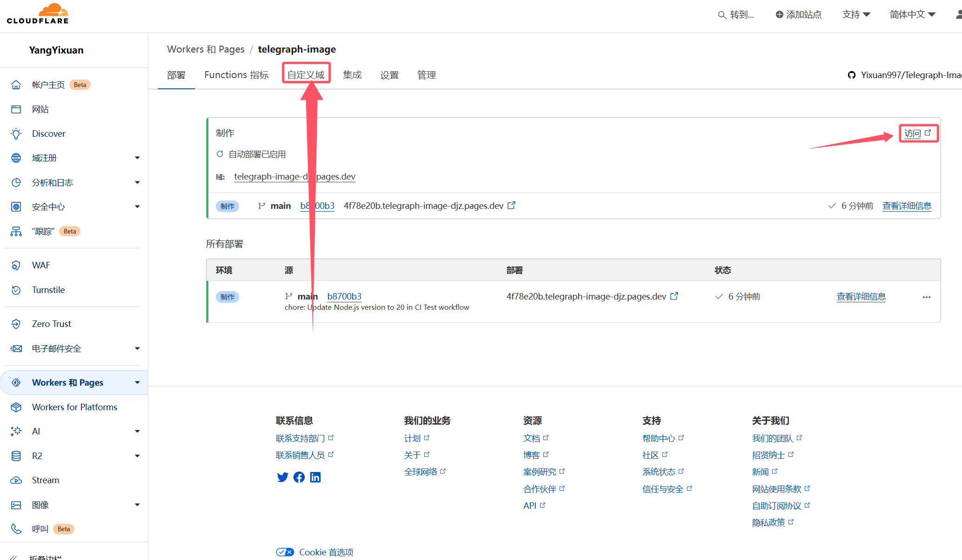962x560 pixels.
Task: Click the 转到... search field
Action: 736,14
